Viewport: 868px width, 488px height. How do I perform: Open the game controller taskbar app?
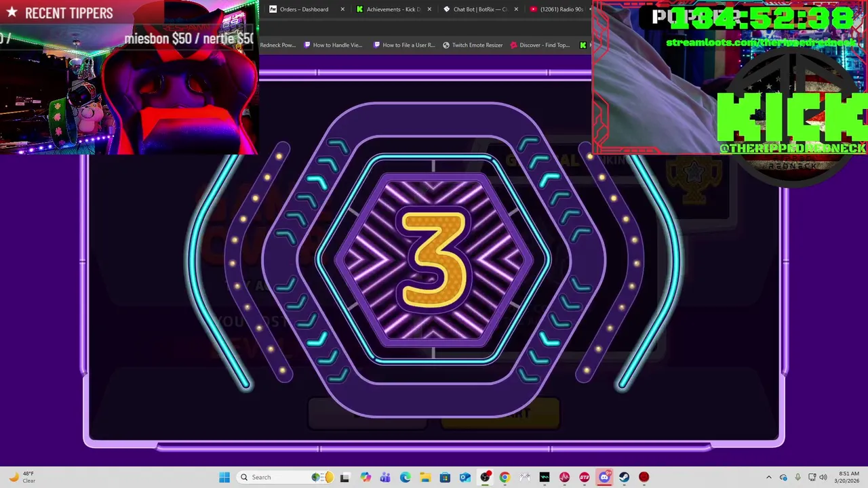(x=524, y=477)
